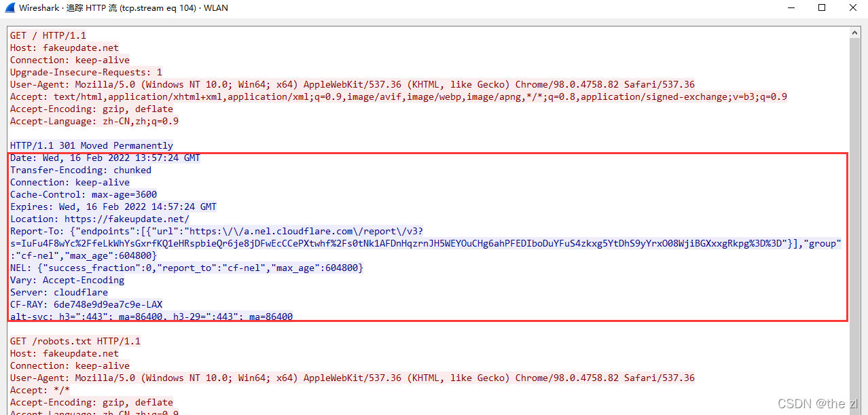Click 'CF-RAY: 6de748e9d9ea7c9e-LAX' line

(x=86, y=304)
